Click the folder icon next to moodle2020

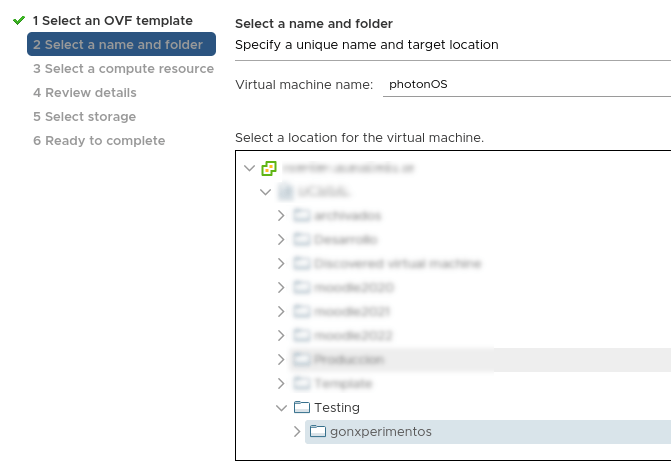tap(302, 288)
